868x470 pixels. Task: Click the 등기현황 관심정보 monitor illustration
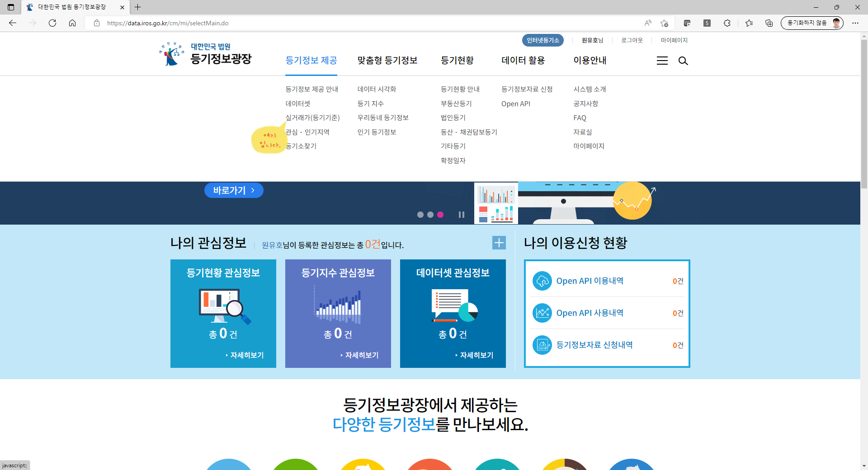click(225, 306)
